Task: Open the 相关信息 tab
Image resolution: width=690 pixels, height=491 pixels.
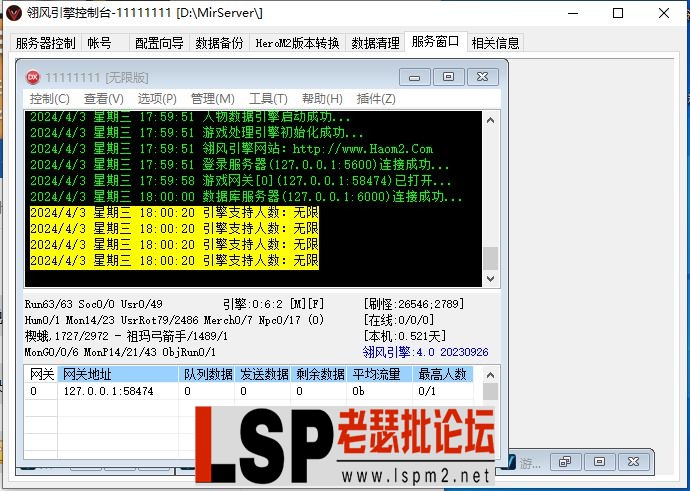Action: click(495, 43)
